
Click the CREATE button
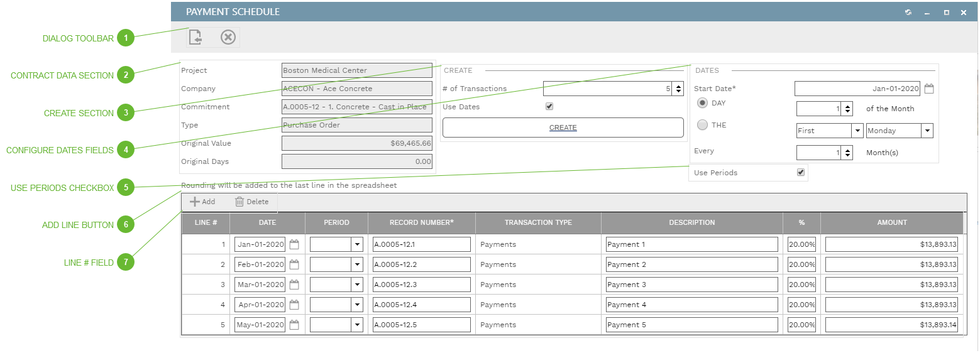pyautogui.click(x=563, y=128)
